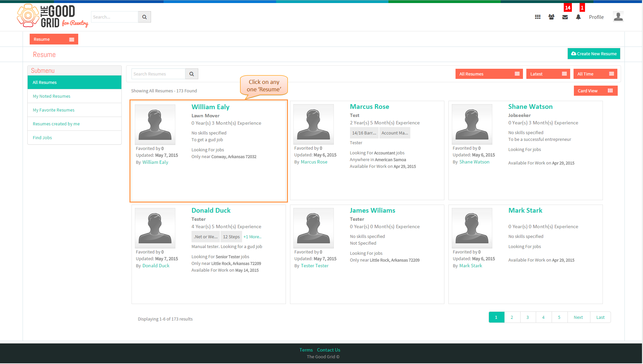Click Donald Duck's profile photo thumbnail

155,228
